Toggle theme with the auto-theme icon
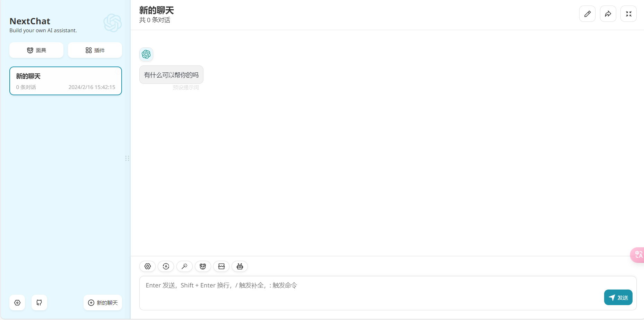The width and height of the screenshot is (644, 320). click(x=166, y=266)
